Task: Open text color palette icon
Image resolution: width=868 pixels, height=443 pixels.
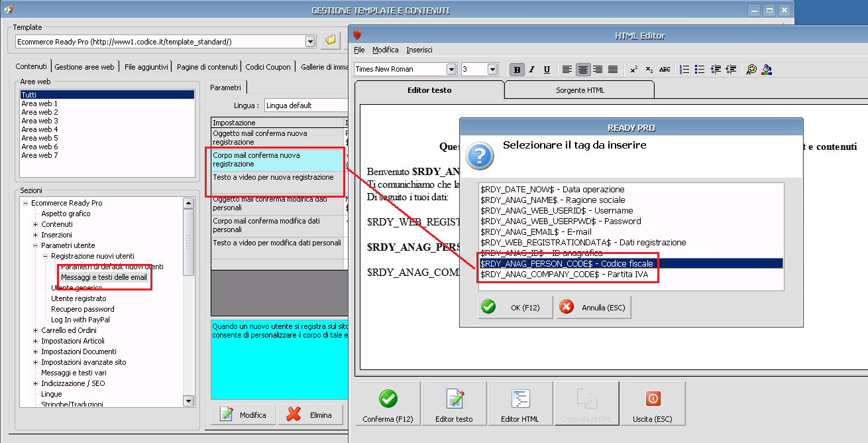Action: [751, 70]
